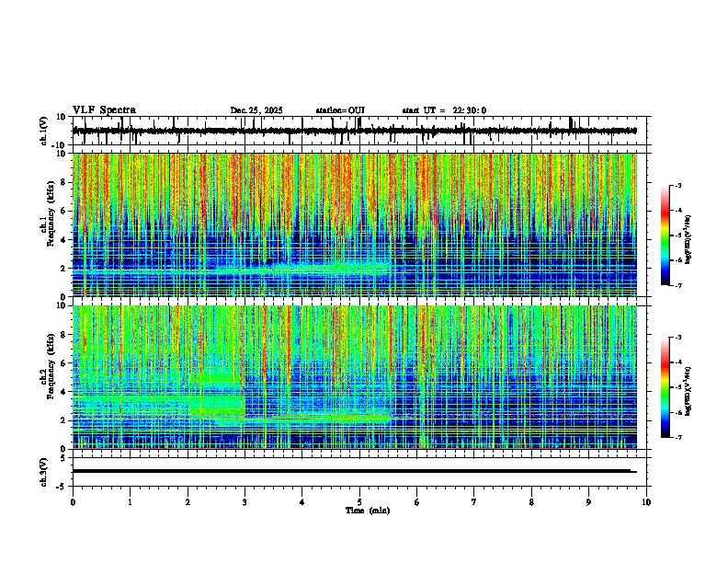
Task: Select the "ch.2 Frequency (kHz)" axis label
Action: [48, 366]
